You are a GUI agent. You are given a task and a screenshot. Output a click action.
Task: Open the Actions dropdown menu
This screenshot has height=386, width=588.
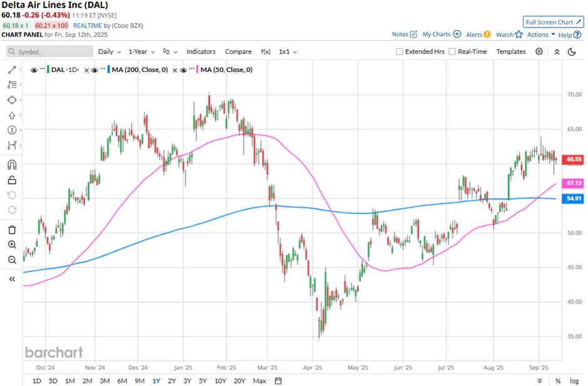(541, 35)
